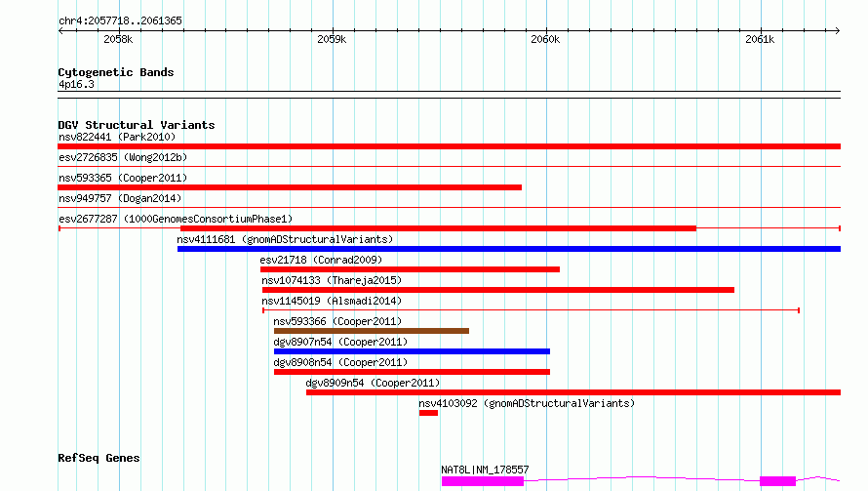Image resolution: width=868 pixels, height=491 pixels.
Task: Click the nsv822441 (Park2010) variant bar
Action: [x=449, y=146]
